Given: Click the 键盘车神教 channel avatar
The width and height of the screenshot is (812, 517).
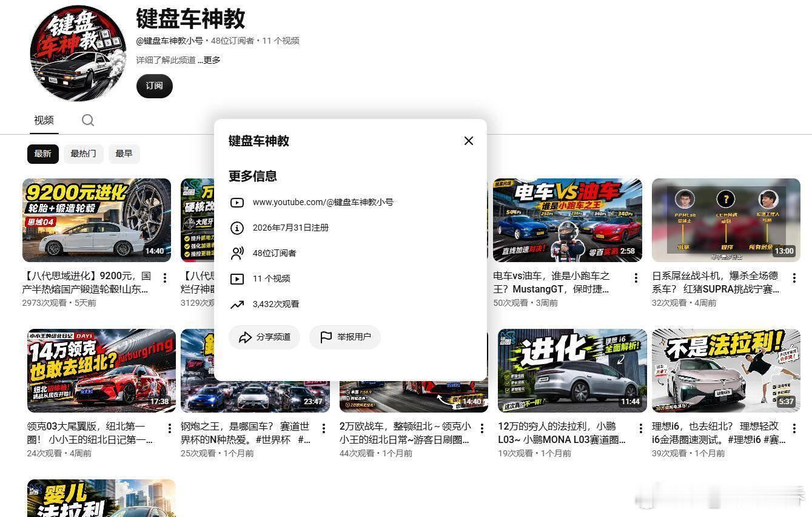Looking at the screenshot, I should (78, 53).
